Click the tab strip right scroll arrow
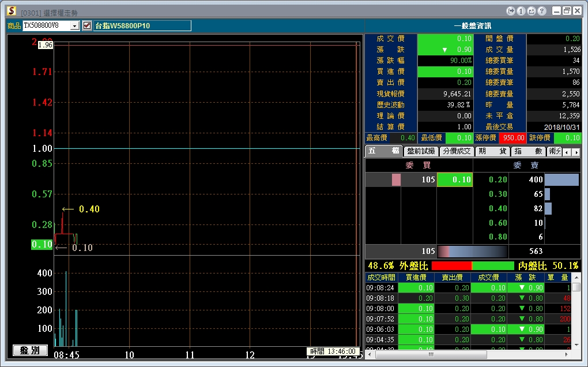588x367 pixels. (x=576, y=152)
